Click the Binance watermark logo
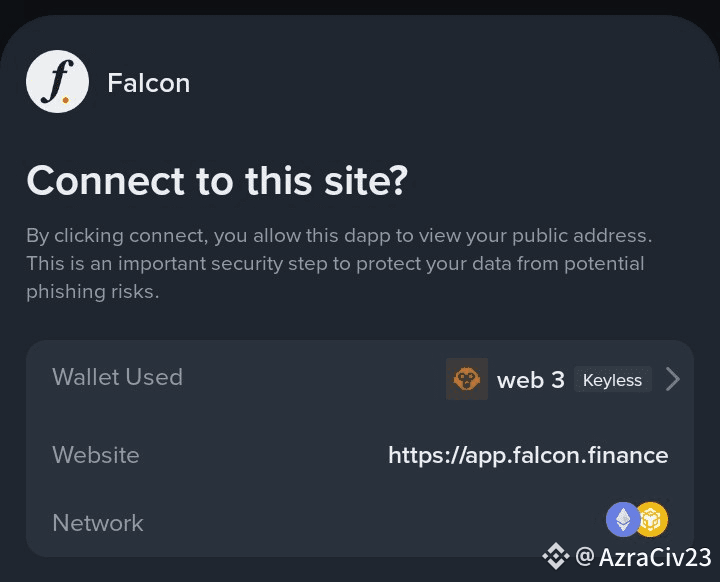 coord(554,556)
